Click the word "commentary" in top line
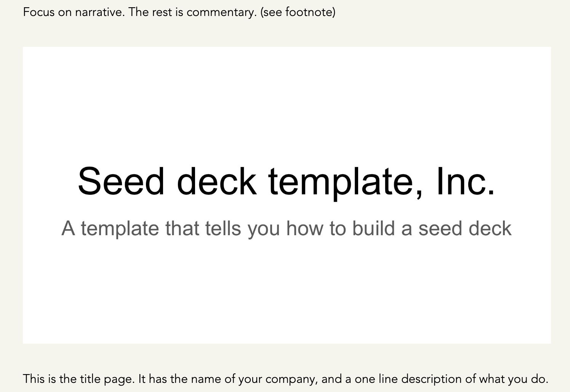 (220, 13)
